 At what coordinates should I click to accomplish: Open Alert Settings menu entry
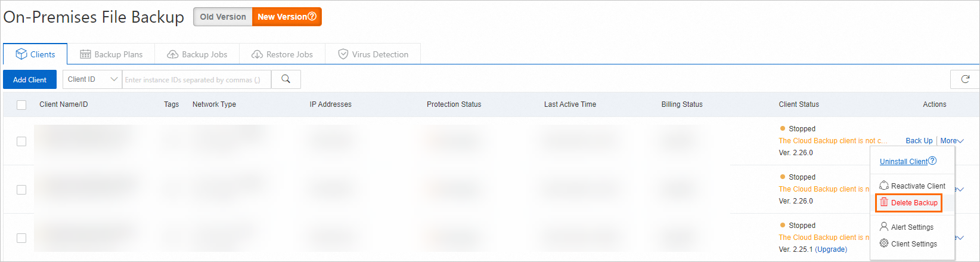[911, 227]
